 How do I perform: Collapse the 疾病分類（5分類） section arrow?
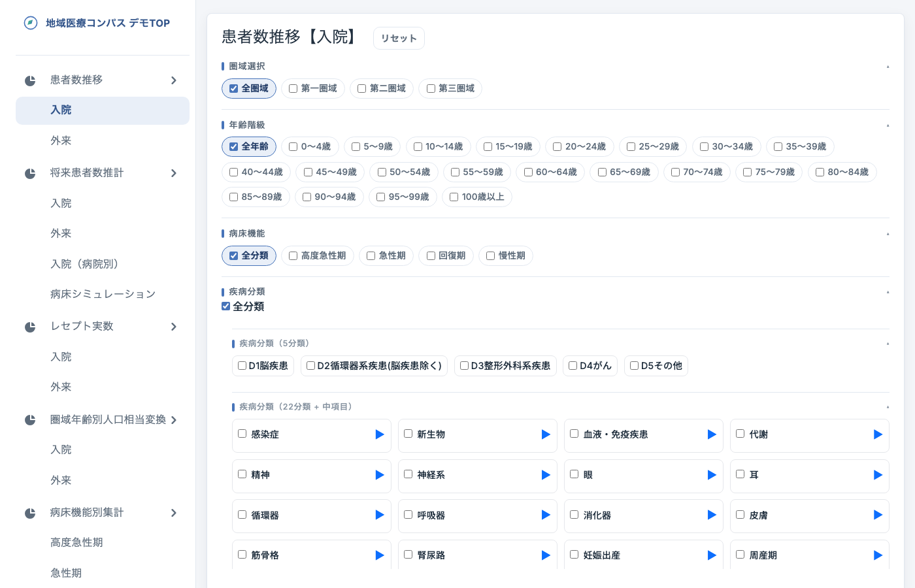tap(888, 344)
